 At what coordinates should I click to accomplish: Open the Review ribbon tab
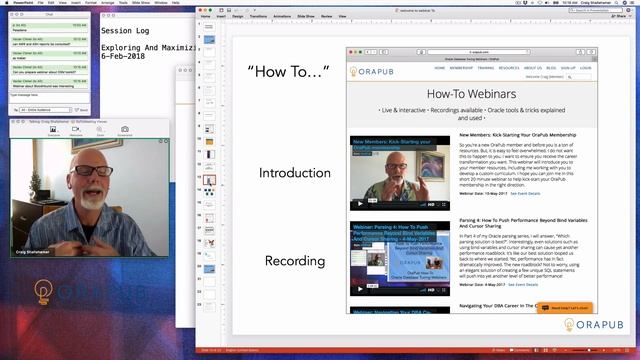[327, 16]
